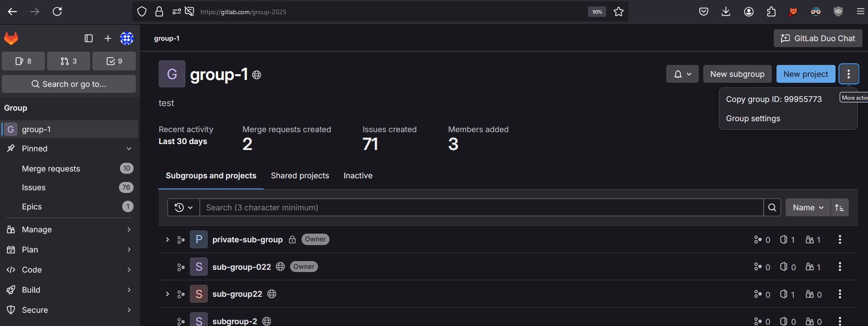Click the GitLab fox logo
Viewport: 868px width, 326px height.
click(11, 38)
